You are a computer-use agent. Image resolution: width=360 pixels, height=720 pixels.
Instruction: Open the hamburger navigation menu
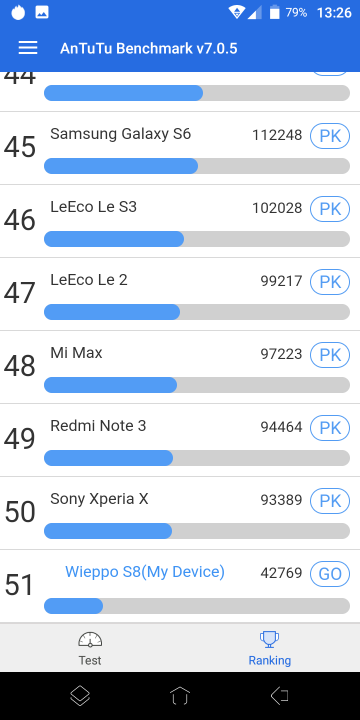pyautogui.click(x=28, y=48)
